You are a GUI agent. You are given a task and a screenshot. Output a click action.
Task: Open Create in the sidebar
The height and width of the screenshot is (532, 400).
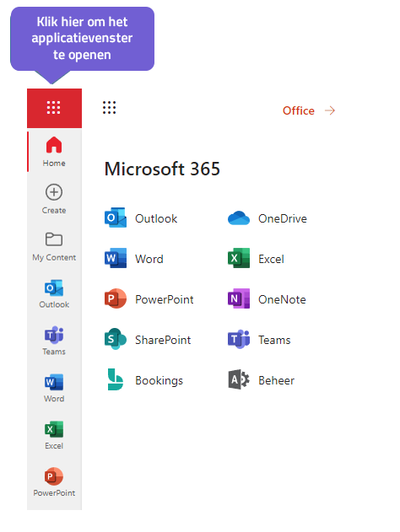(54, 199)
